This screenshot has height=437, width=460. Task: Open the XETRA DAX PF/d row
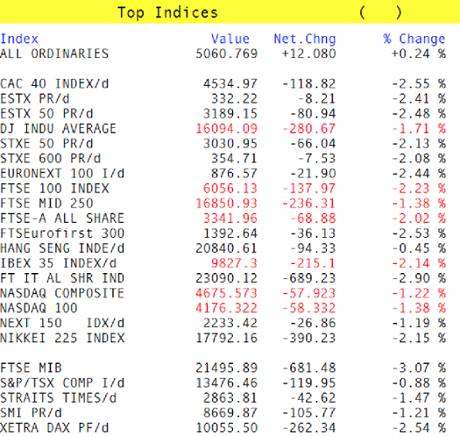tap(223, 428)
